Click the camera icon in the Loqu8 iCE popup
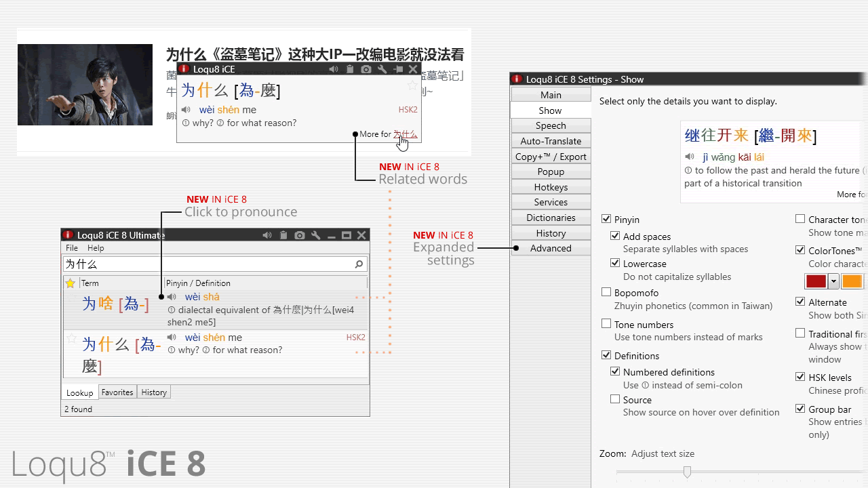Viewport: 868px width, 488px height. (366, 69)
